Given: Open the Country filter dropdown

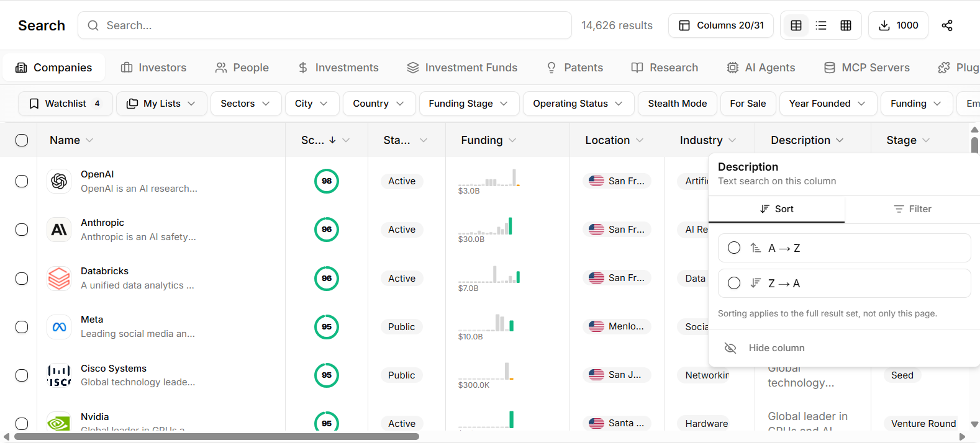Looking at the screenshot, I should (x=379, y=104).
